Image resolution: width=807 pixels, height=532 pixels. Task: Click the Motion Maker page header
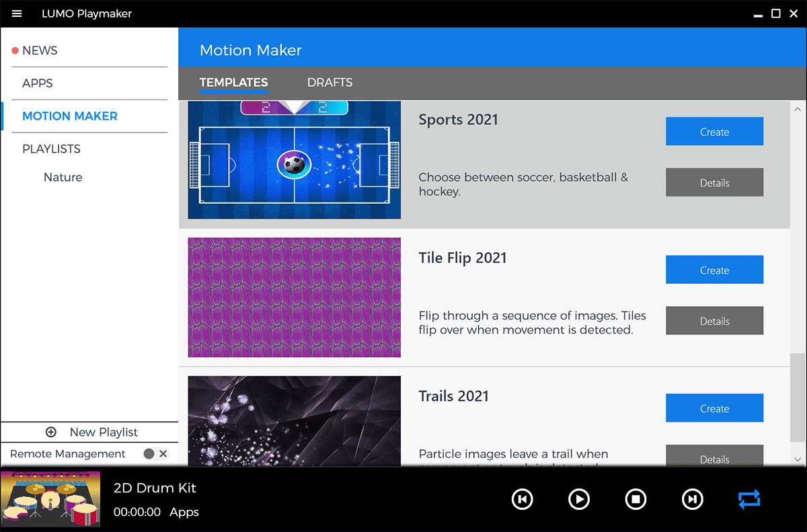click(251, 50)
